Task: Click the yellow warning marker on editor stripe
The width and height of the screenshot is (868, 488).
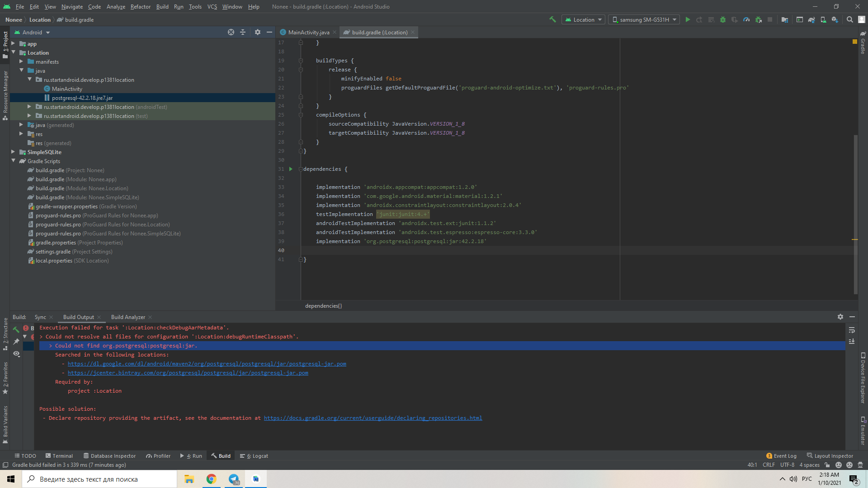Action: point(855,239)
